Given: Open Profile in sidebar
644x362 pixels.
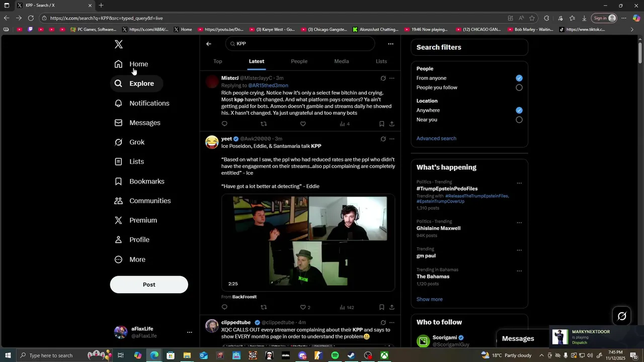Looking at the screenshot, I should (132, 240).
